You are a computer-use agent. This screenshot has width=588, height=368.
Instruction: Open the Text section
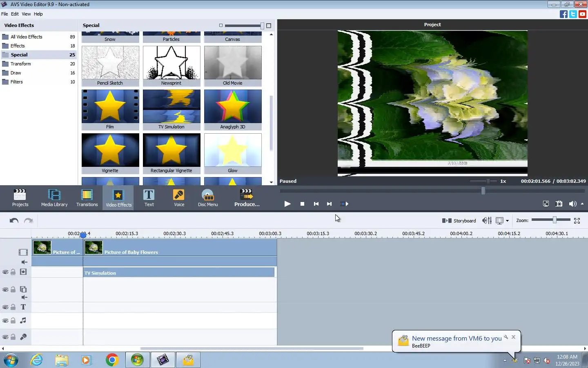(x=149, y=198)
